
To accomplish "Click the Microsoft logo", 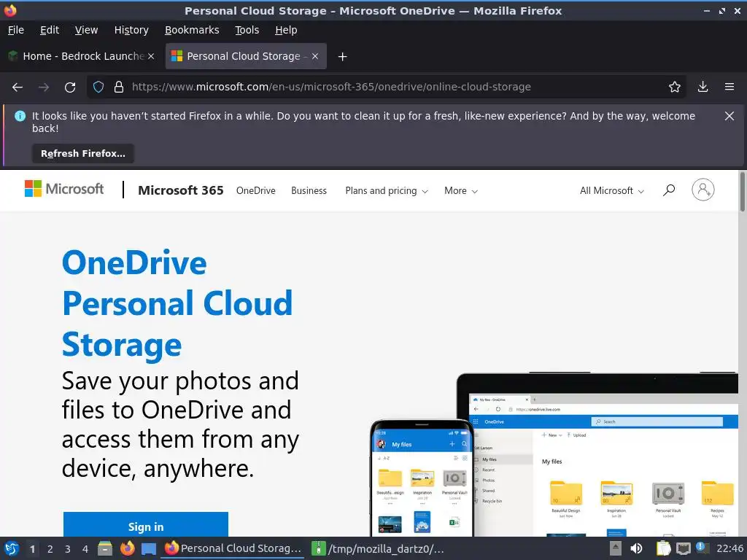I will 64,189.
